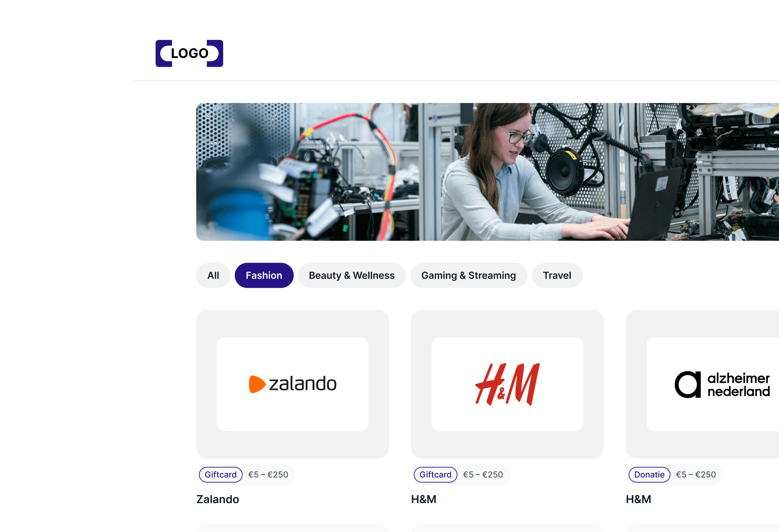779x532 pixels.
Task: Select the Fashion category filter
Action: (264, 276)
